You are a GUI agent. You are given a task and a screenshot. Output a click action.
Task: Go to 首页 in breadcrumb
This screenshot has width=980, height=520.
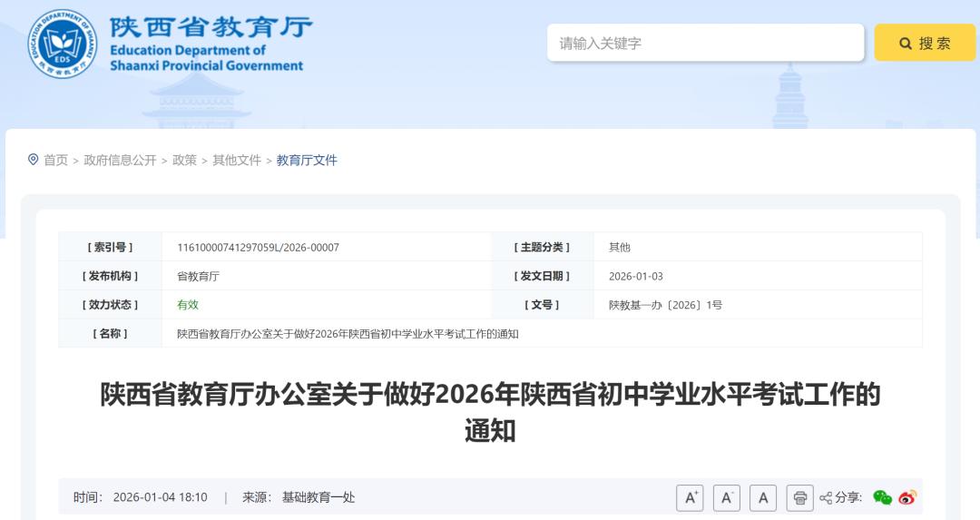coord(55,160)
